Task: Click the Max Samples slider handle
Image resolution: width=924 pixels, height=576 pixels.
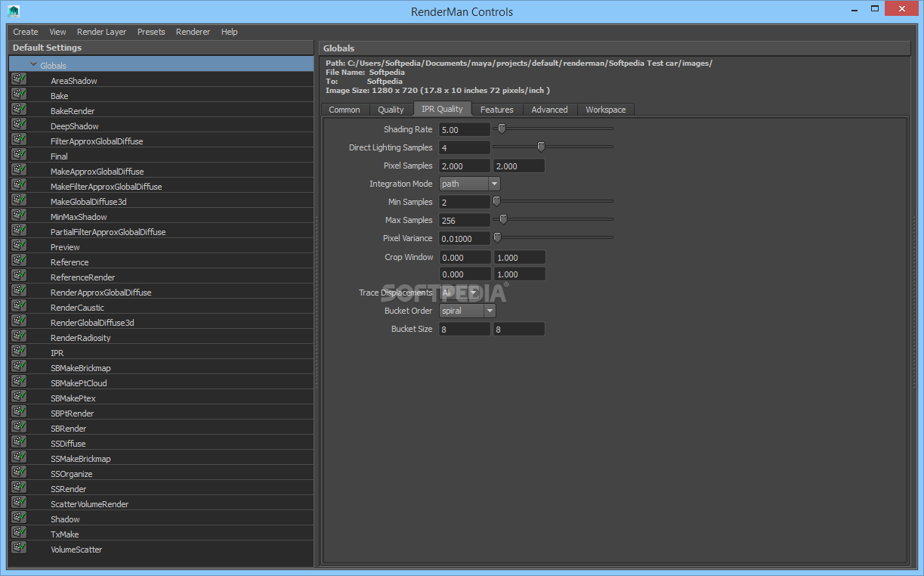Action: click(x=503, y=219)
